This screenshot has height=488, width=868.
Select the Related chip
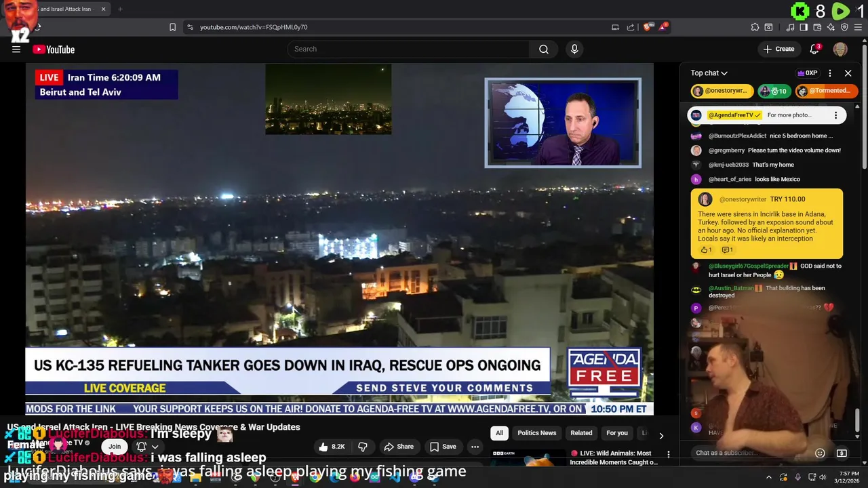(x=581, y=433)
